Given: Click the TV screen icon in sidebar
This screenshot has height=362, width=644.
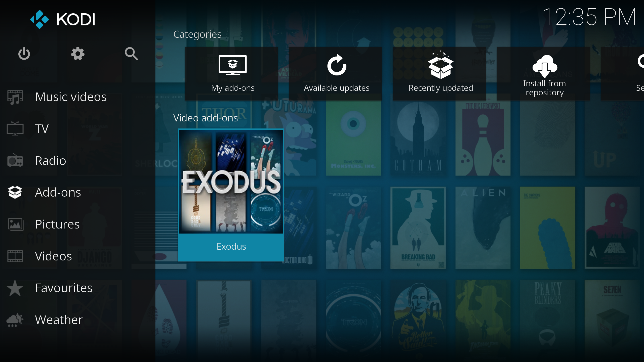Looking at the screenshot, I should [15, 129].
